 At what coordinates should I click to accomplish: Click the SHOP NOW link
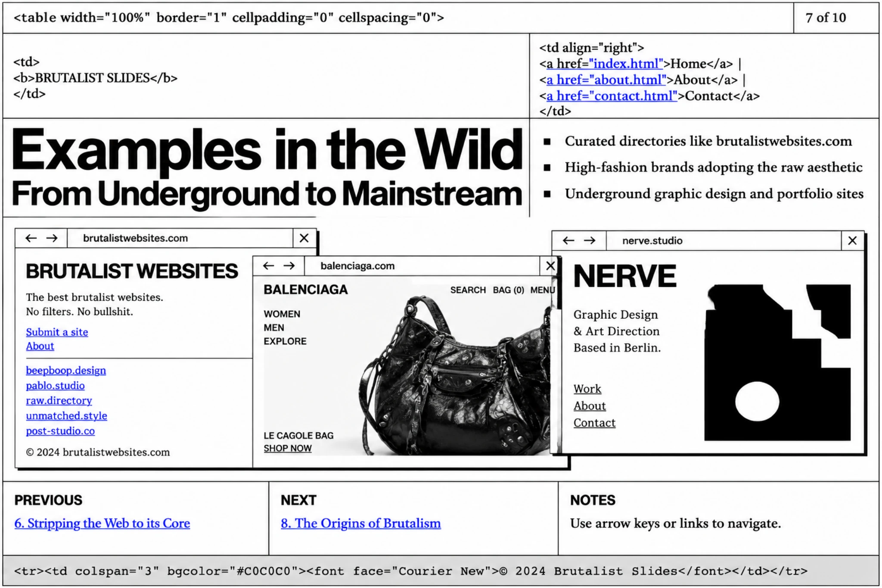(288, 448)
